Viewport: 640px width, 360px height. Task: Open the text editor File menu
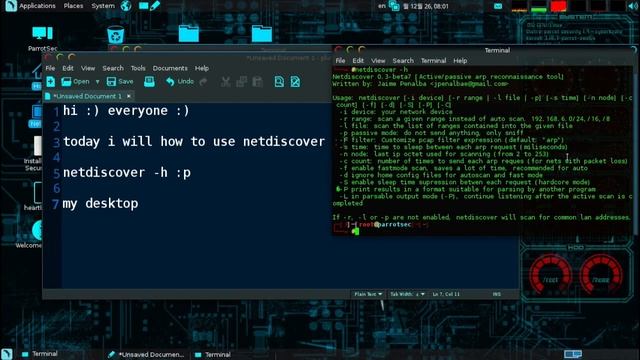click(50, 68)
